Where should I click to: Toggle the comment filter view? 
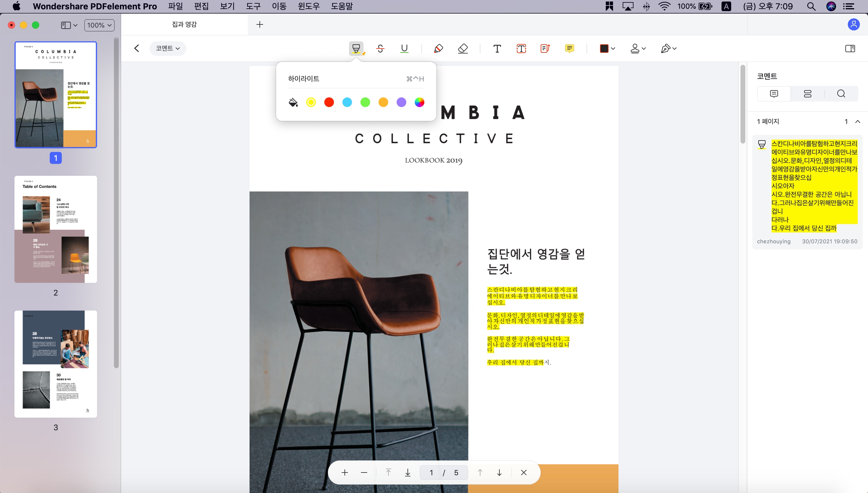807,93
